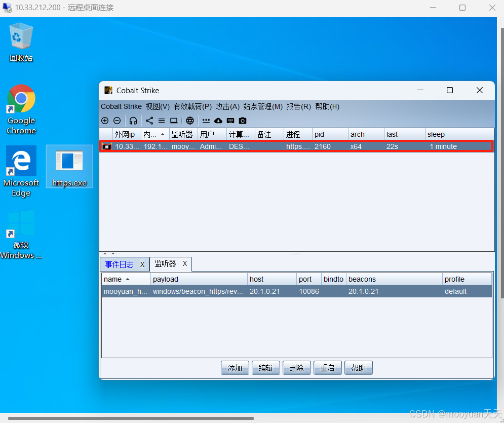Sort sessions by last column
The height and width of the screenshot is (423, 504).
[x=404, y=134]
